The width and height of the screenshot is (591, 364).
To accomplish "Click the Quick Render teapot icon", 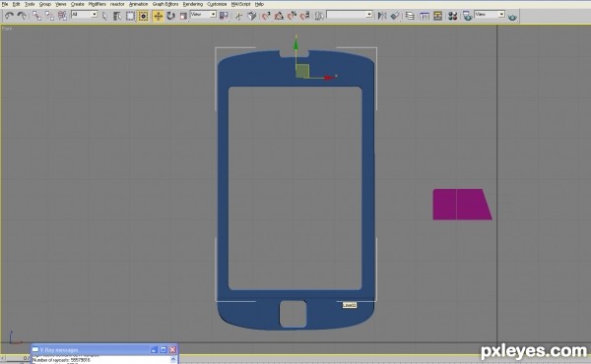I will point(512,17).
